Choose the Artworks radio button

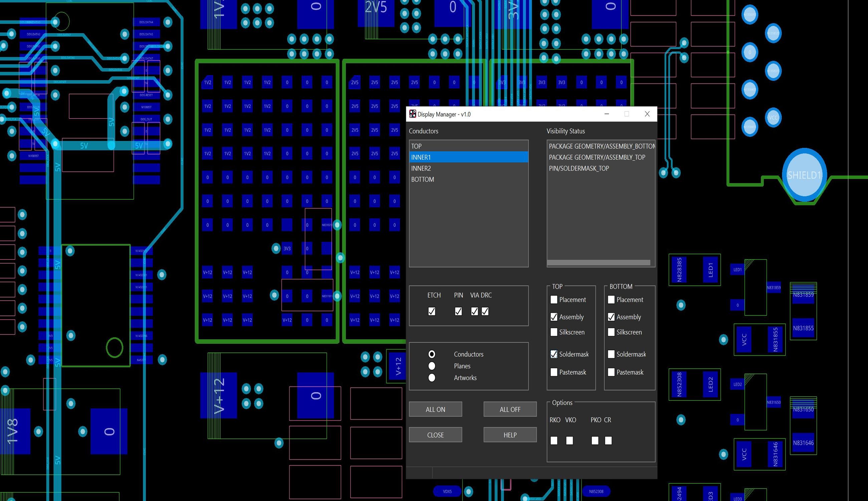coord(432,377)
